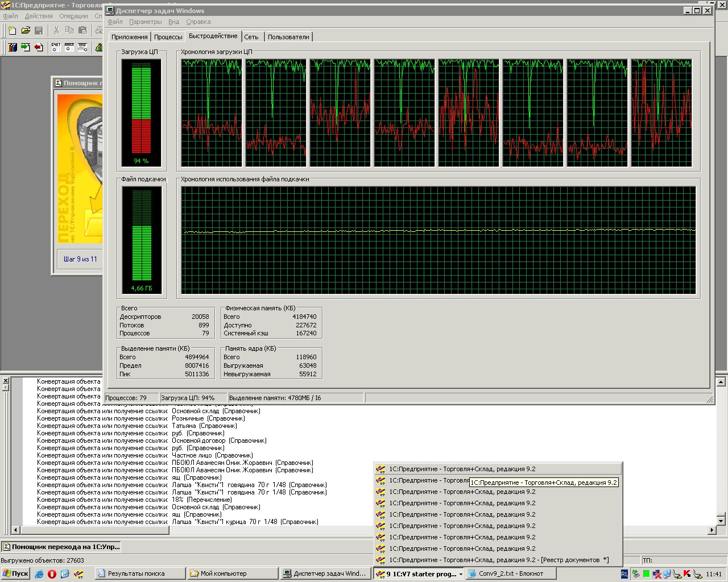Image resolution: width=728 pixels, height=582 pixels.
Task: Expand the grouped 1C:V7 taskbar button
Action: (419, 574)
